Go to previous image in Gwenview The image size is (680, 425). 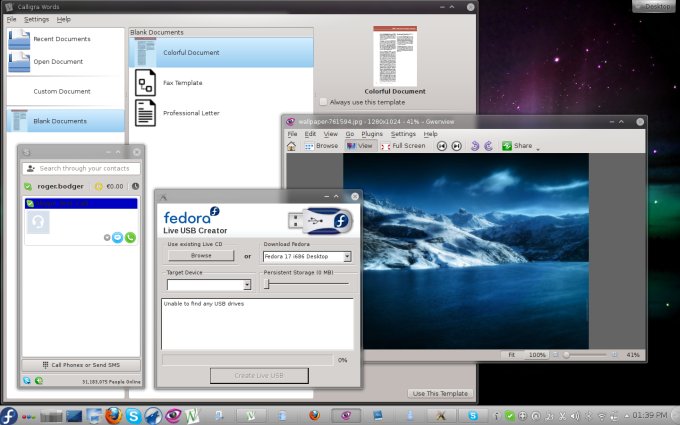click(441, 146)
